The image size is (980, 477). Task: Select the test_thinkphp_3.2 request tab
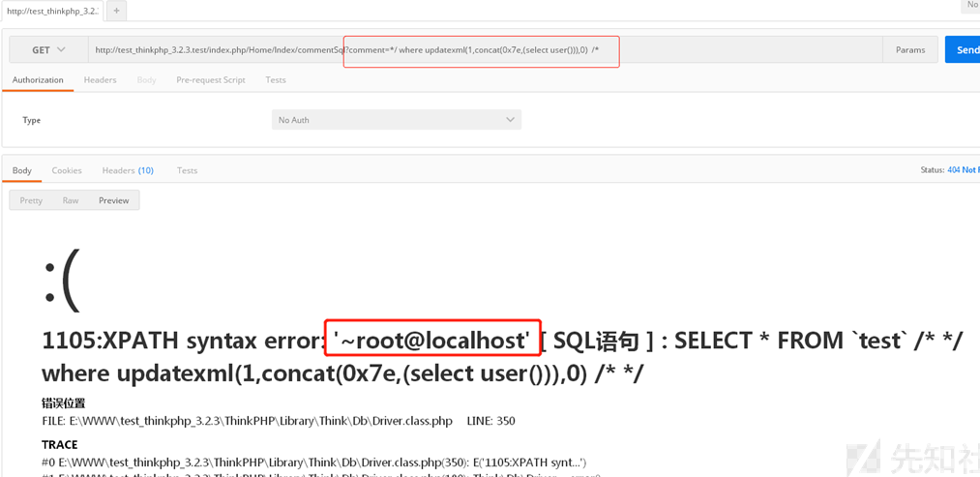(53, 11)
